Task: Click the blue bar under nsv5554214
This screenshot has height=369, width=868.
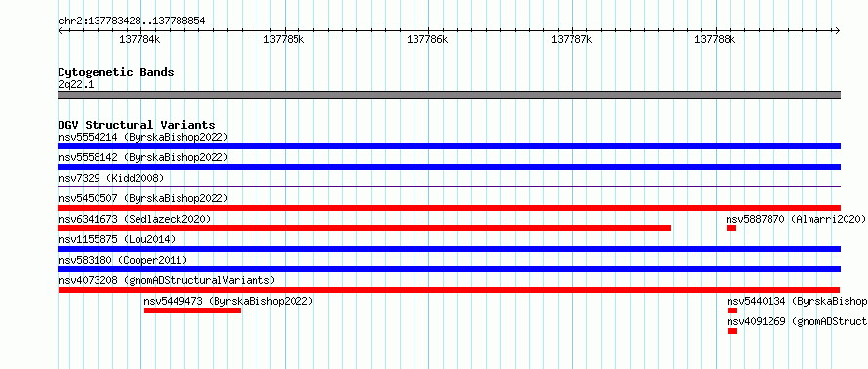Action: tap(449, 146)
